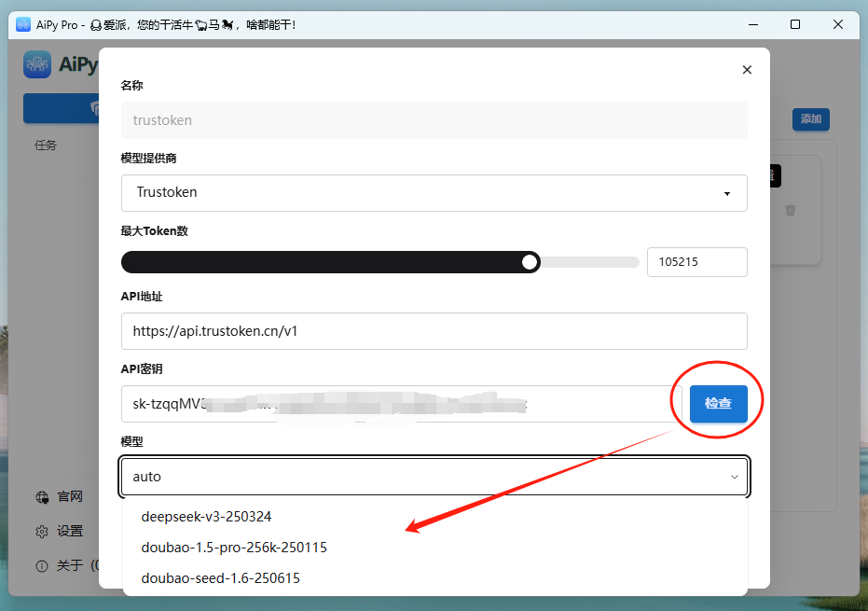Delete the model card with the trash icon
The image size is (868, 611).
(x=791, y=210)
